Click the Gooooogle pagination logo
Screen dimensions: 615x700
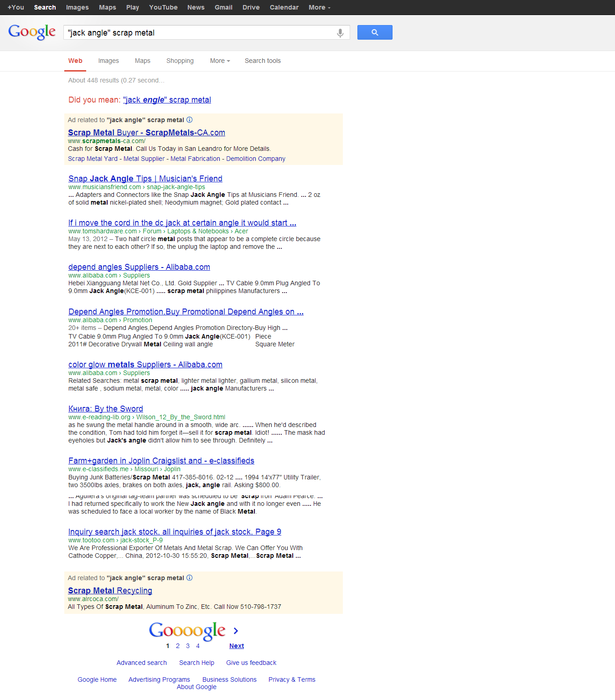[x=187, y=631]
